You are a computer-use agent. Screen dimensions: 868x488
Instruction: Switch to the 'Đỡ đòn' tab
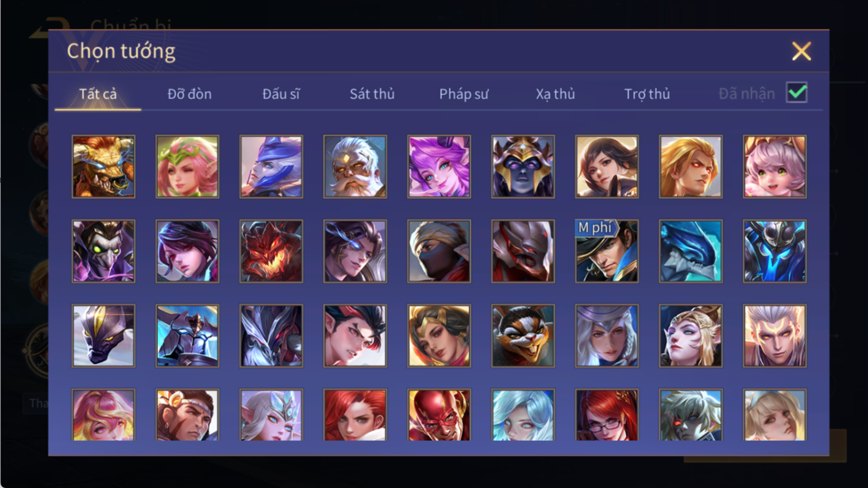point(190,94)
